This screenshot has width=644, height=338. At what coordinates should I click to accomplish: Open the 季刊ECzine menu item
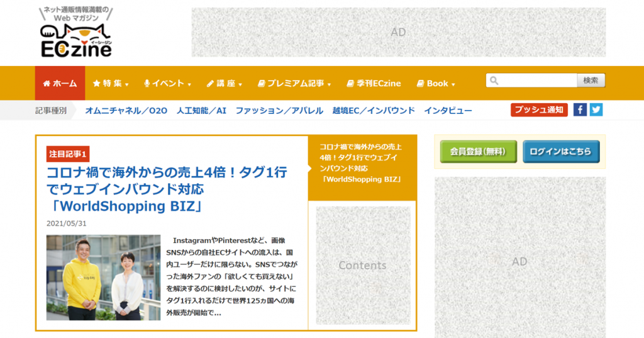point(374,84)
